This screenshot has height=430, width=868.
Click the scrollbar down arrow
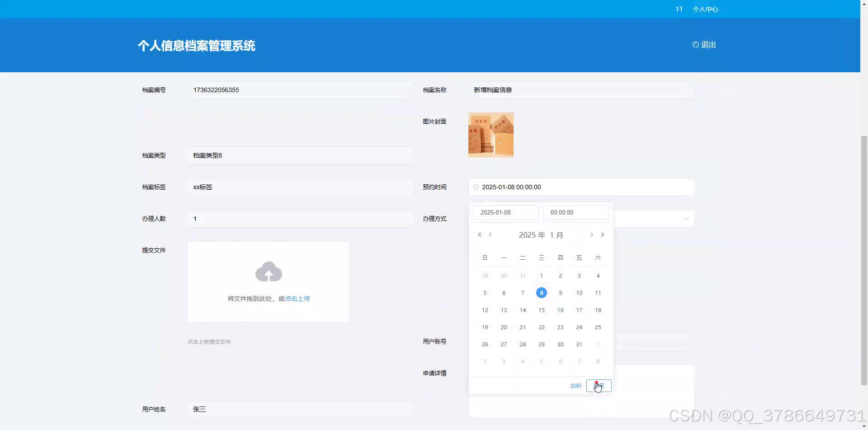click(x=864, y=426)
